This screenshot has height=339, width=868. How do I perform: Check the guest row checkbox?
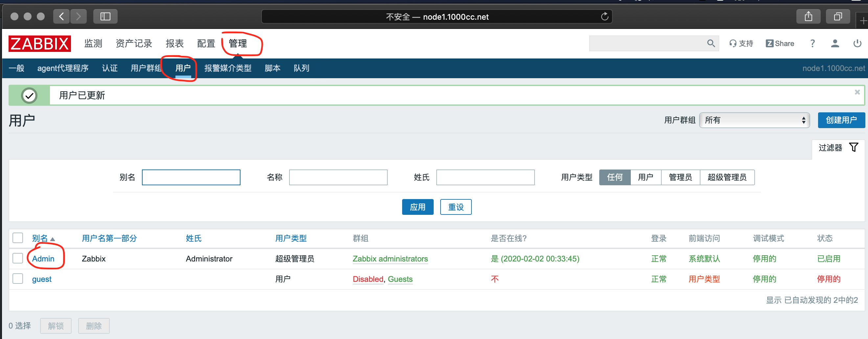[17, 279]
